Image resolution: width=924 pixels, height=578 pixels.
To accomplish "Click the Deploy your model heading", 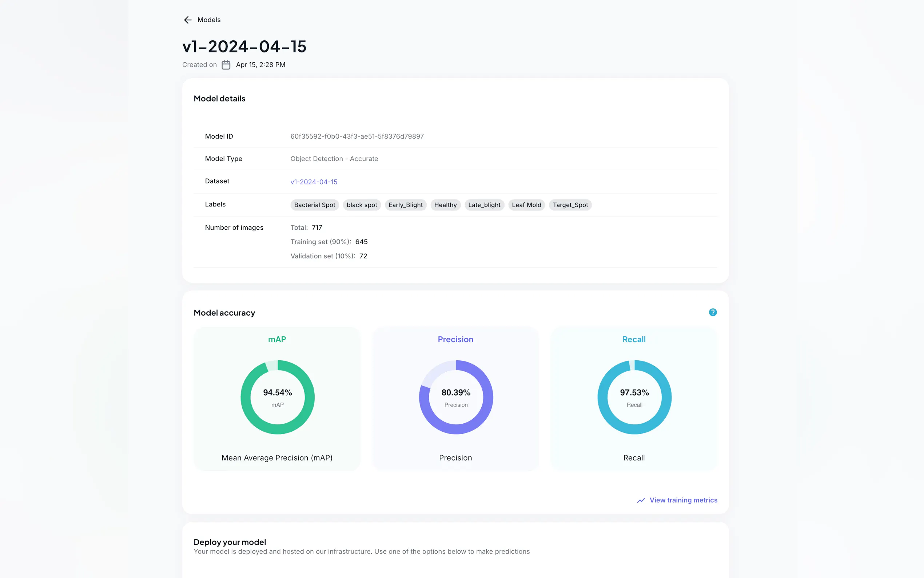I will point(230,542).
